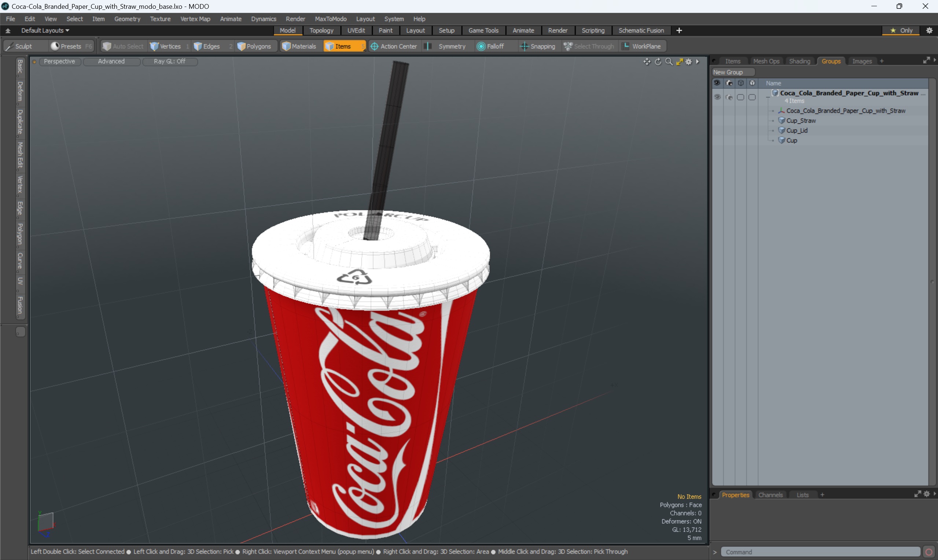Add a new layout tab with plus
938x560 pixels.
pos(679,30)
